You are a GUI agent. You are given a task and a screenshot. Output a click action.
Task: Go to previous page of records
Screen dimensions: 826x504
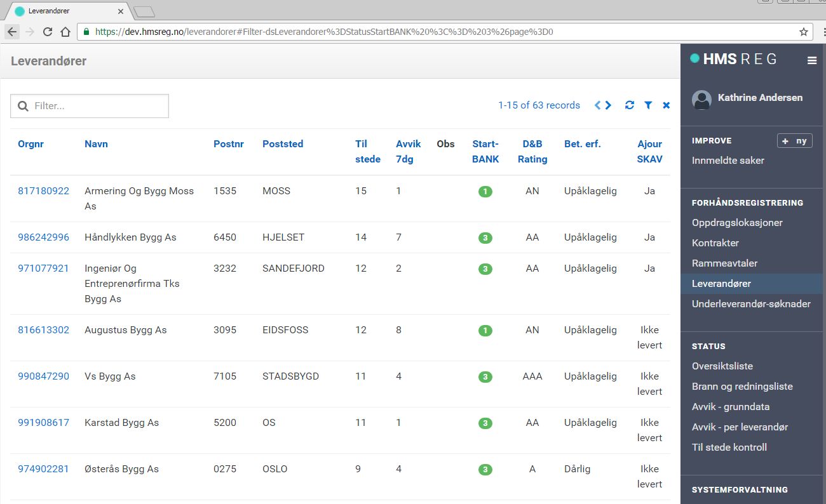coord(597,105)
